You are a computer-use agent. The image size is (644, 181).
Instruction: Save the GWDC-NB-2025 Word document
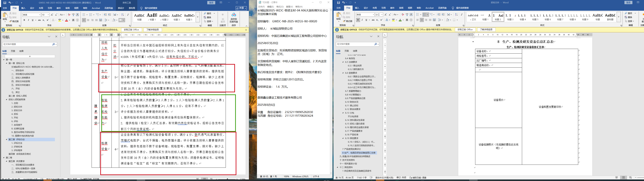point(5,3)
